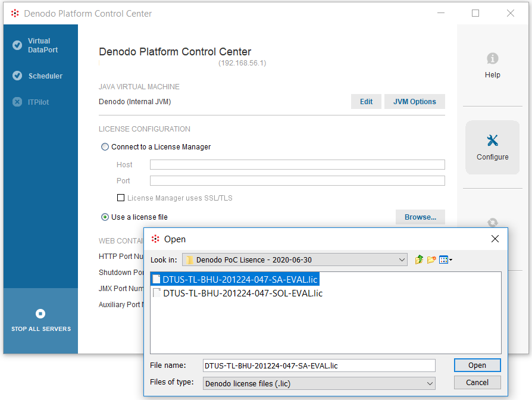532x400 pixels.
Task: Edit the Java Virtual Machine setting
Action: [366, 101]
